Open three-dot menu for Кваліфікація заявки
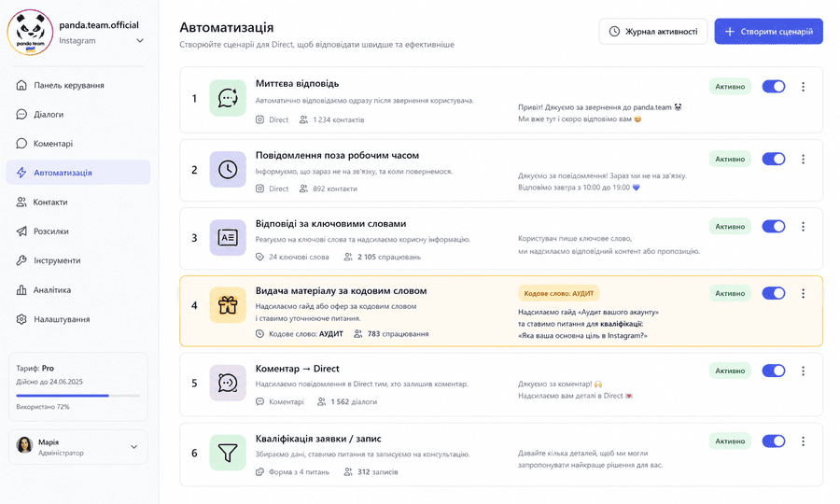 803,441
